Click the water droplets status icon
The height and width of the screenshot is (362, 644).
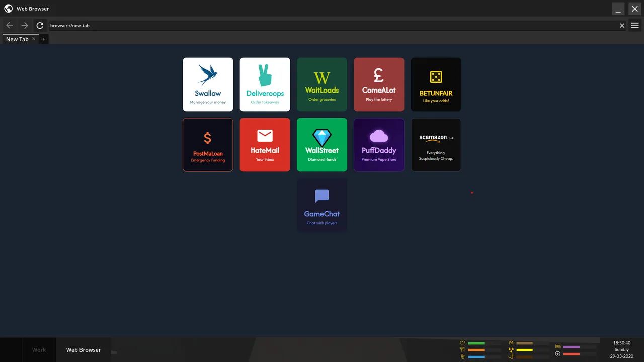(x=511, y=350)
